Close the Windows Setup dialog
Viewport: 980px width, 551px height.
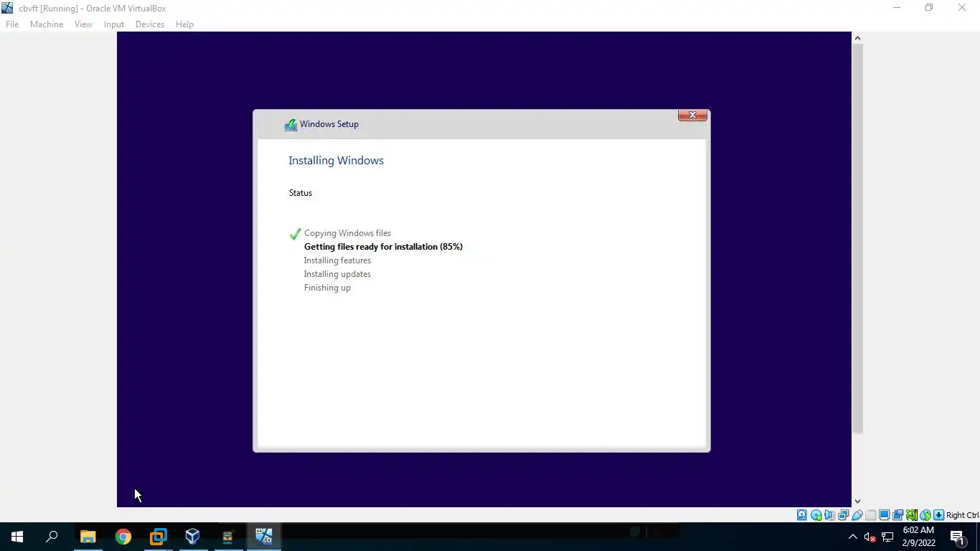click(692, 115)
